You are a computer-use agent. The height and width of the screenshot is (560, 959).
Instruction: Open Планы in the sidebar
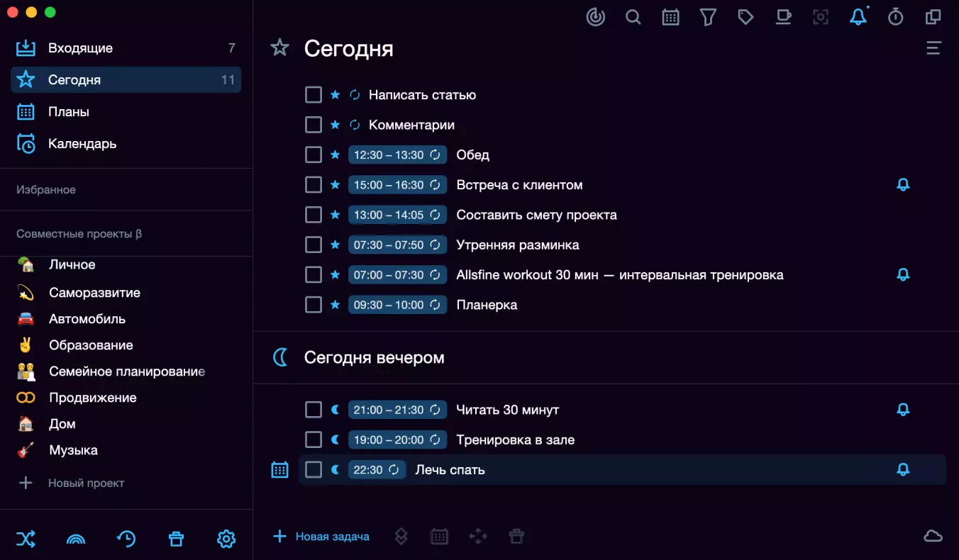[x=126, y=111]
